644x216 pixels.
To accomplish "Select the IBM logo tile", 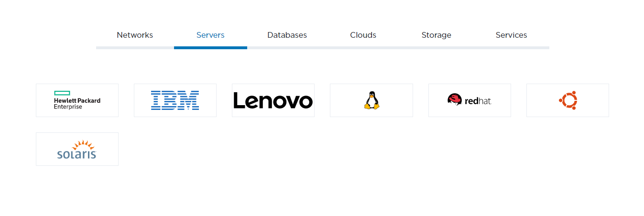I will point(175,100).
